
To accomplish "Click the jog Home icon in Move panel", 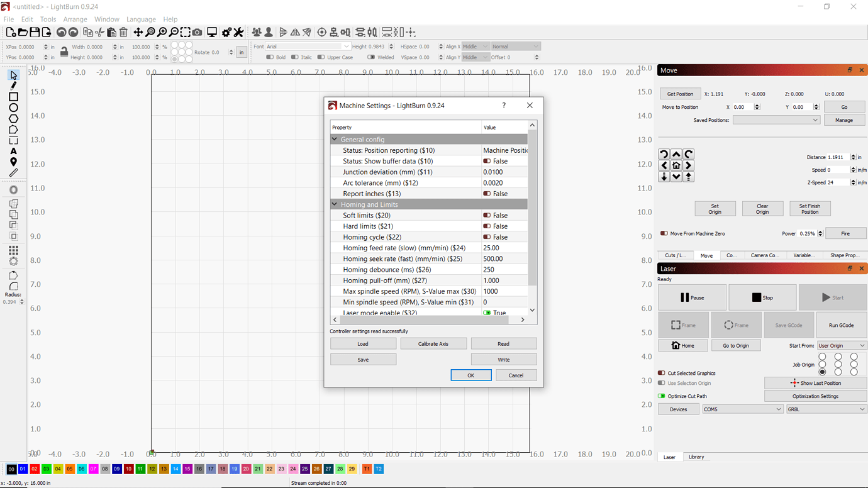I will click(676, 165).
